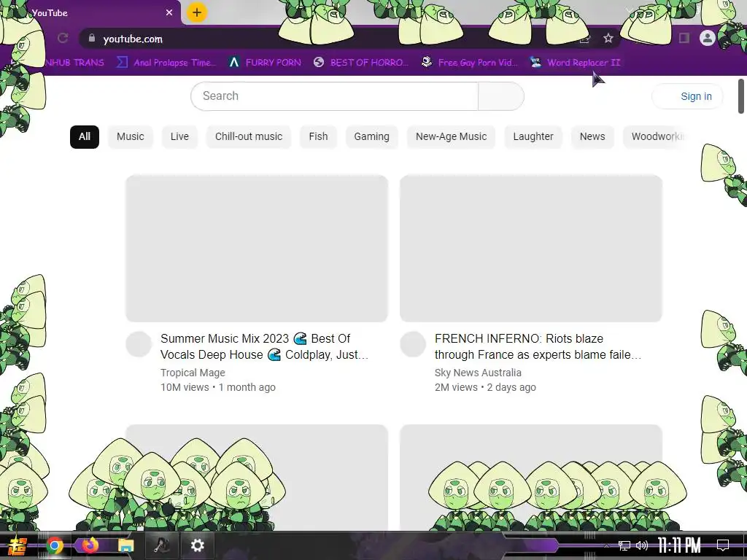
Task: Click the volume speaker tray icon
Action: click(x=642, y=545)
